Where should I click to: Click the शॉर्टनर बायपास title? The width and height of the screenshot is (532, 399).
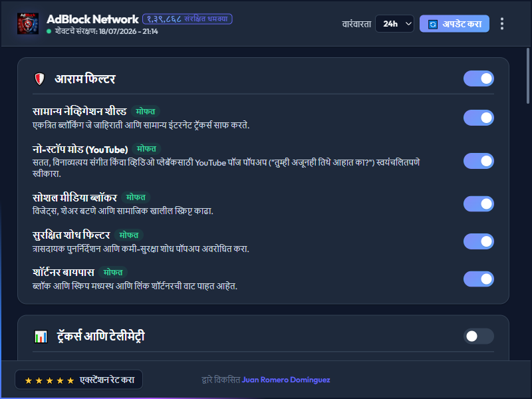click(63, 272)
